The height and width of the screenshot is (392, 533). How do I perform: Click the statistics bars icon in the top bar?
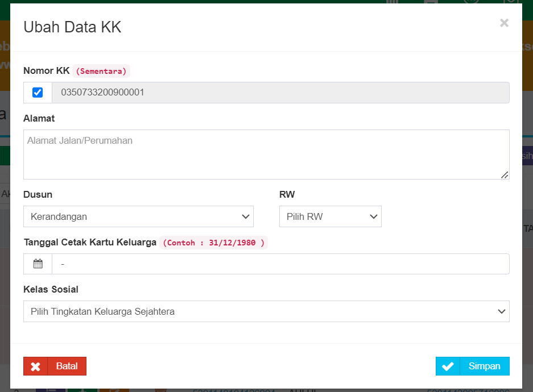392,2
